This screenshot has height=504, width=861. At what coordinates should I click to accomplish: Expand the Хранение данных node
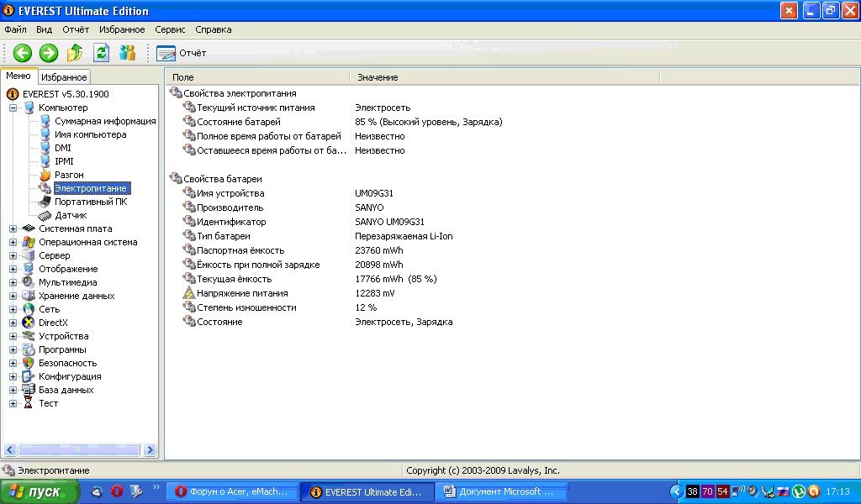click(13, 296)
